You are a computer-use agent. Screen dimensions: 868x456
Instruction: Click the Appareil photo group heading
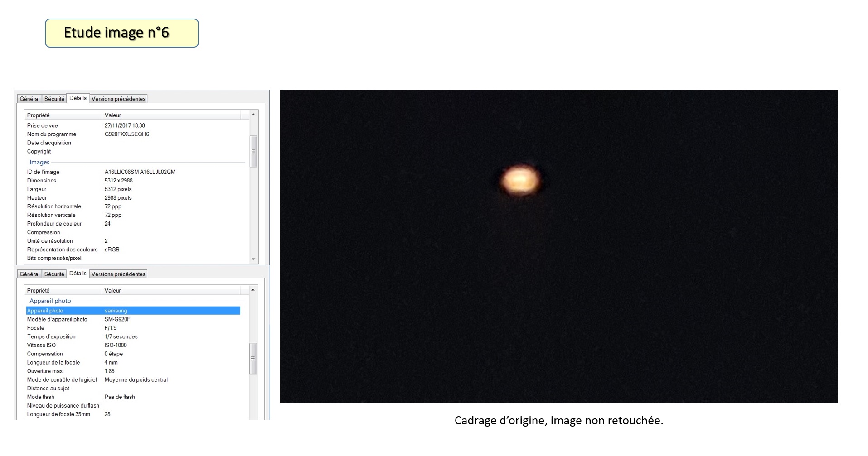point(50,301)
